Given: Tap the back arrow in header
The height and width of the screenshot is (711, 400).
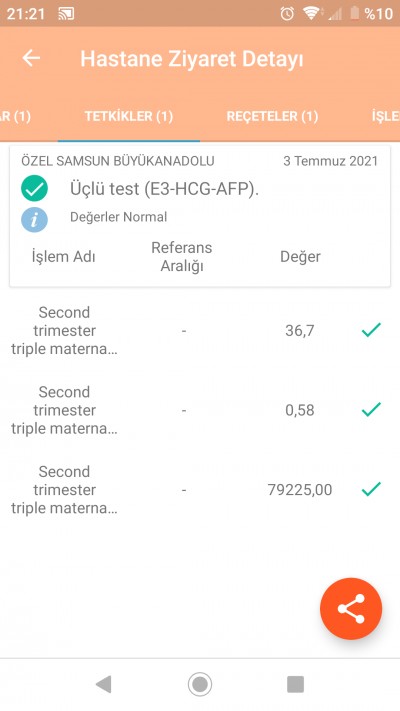Looking at the screenshot, I should 31,58.
